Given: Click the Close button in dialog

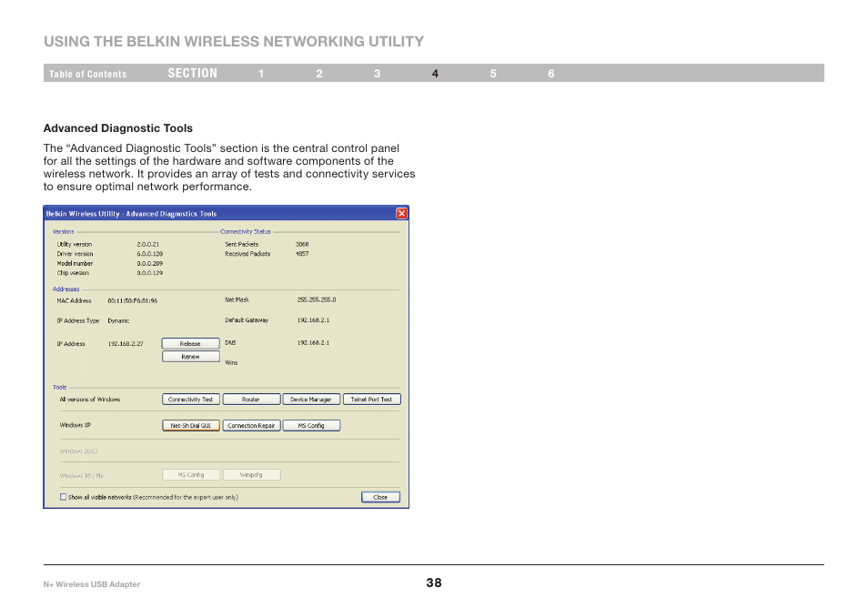Looking at the screenshot, I should click(380, 497).
